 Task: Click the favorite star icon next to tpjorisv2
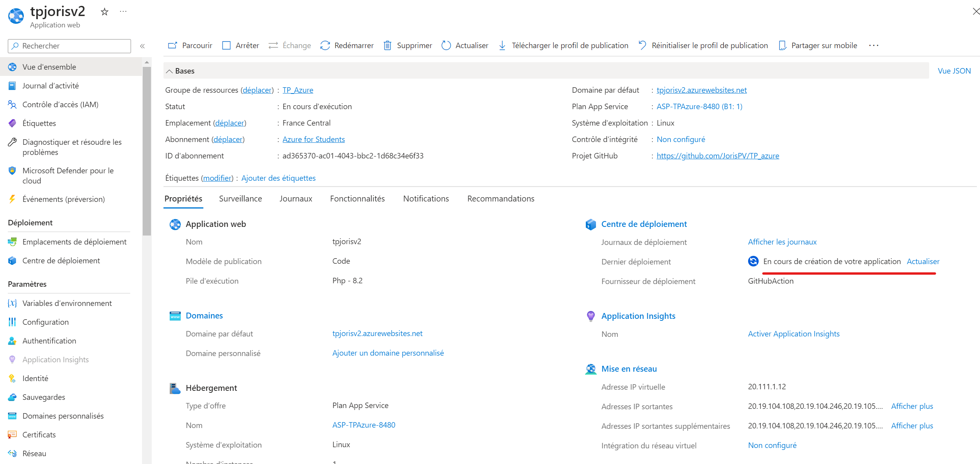[104, 12]
